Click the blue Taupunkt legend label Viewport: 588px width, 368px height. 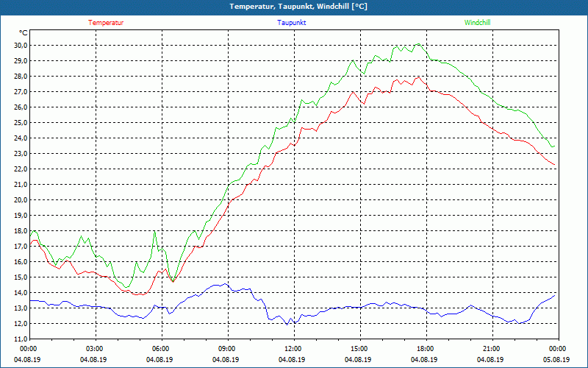[291, 23]
